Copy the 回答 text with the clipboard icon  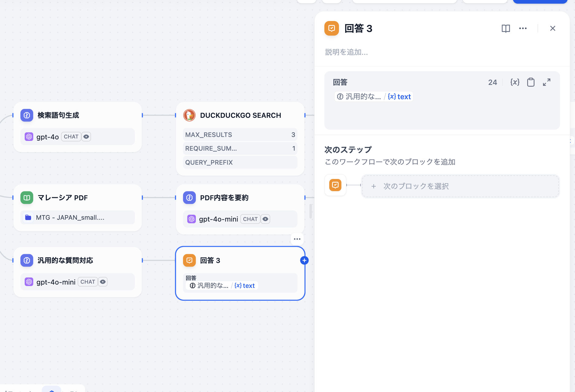pos(531,82)
